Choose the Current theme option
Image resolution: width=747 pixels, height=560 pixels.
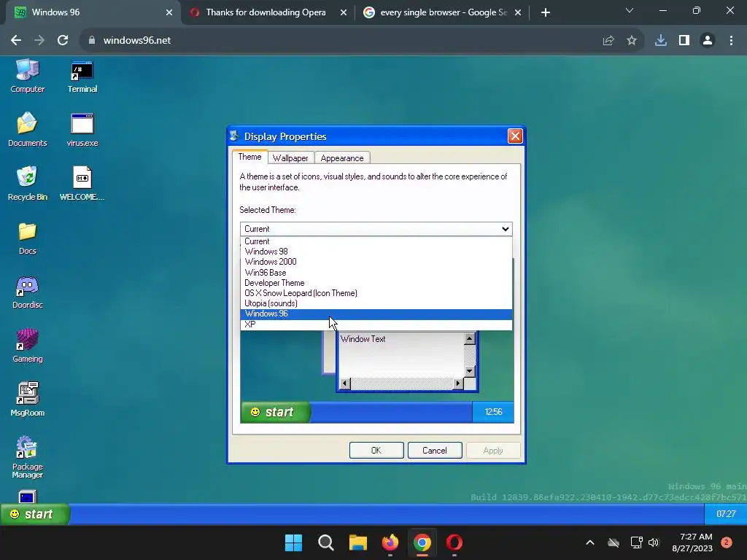pyautogui.click(x=376, y=241)
